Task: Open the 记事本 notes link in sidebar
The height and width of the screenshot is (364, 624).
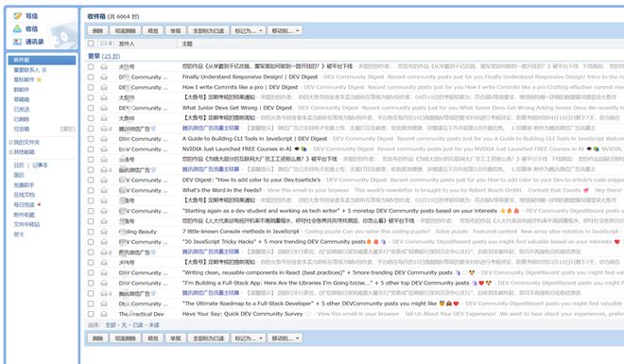Action: point(40,165)
